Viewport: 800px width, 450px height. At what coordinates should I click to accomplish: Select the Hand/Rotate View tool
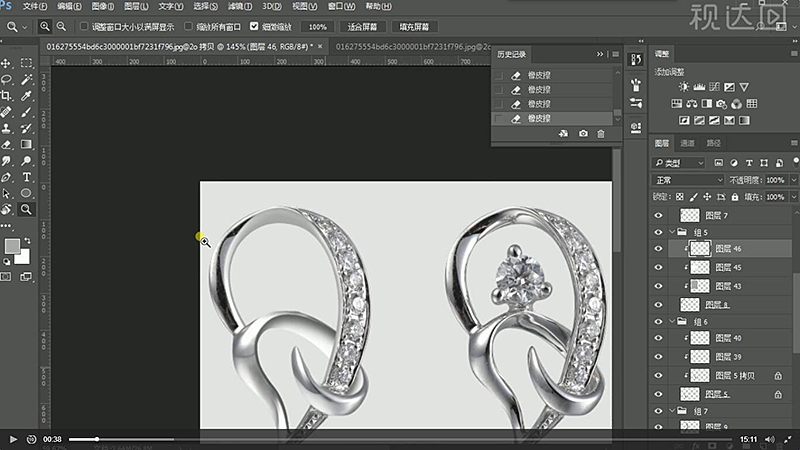click(6, 209)
